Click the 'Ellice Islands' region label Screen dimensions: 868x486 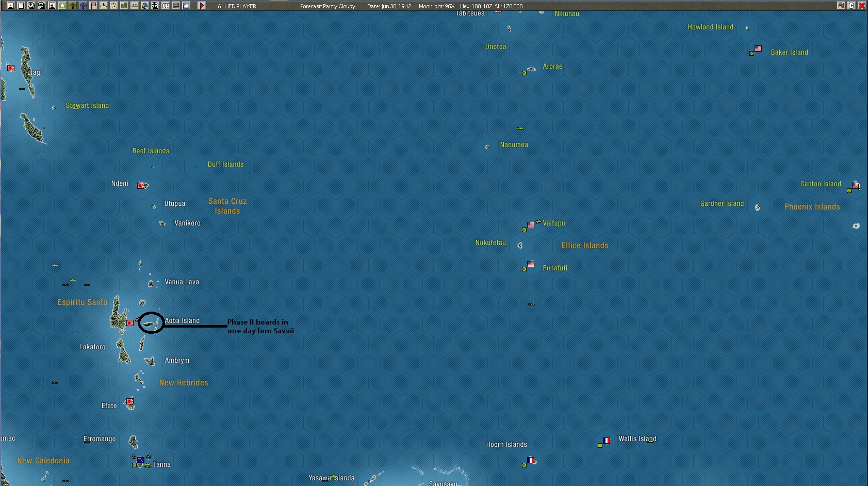(585, 246)
